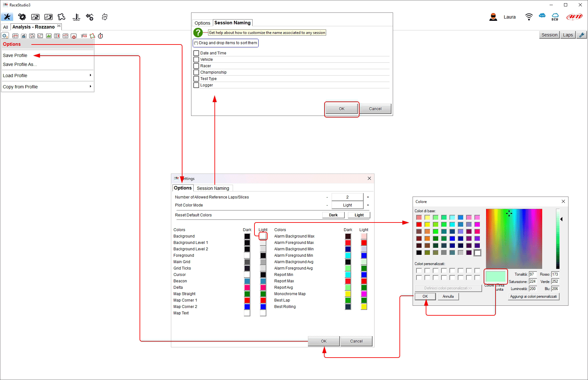This screenshot has height=380, width=588.
Task: Tick the Logger checkbox
Action: point(196,85)
